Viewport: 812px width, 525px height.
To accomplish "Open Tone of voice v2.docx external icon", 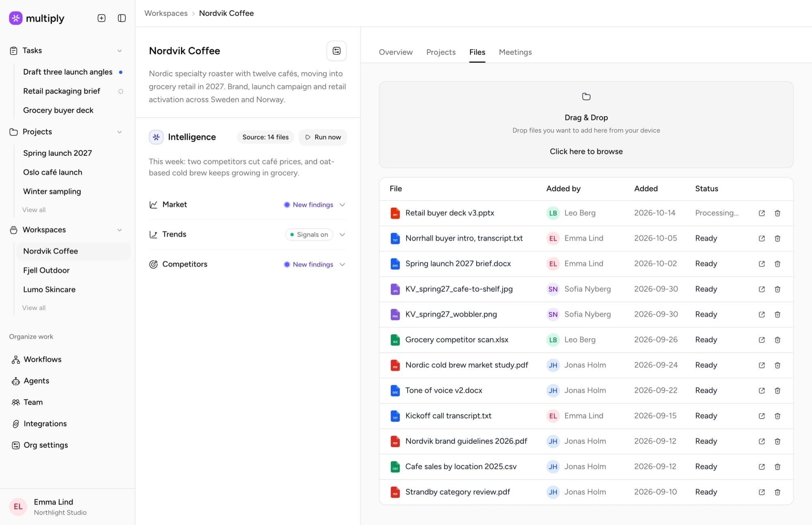I will pos(762,391).
